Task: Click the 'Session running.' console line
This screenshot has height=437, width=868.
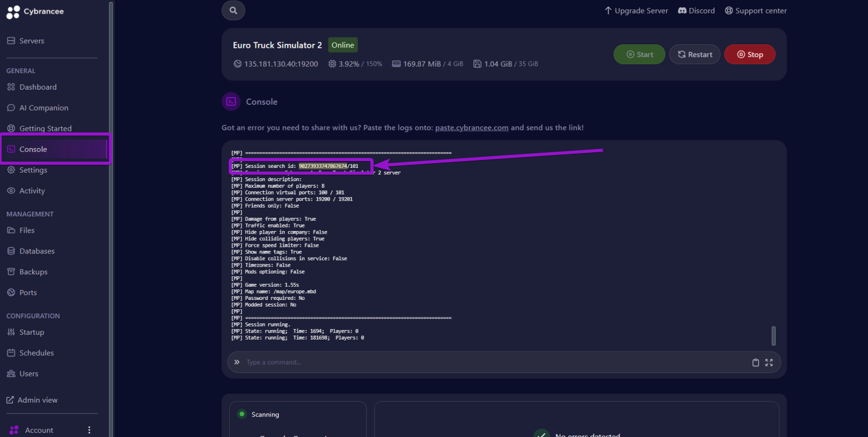Action: pos(261,325)
